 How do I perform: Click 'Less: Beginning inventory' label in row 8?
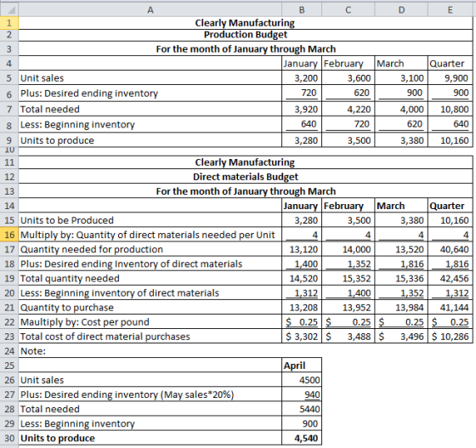pyautogui.click(x=77, y=124)
